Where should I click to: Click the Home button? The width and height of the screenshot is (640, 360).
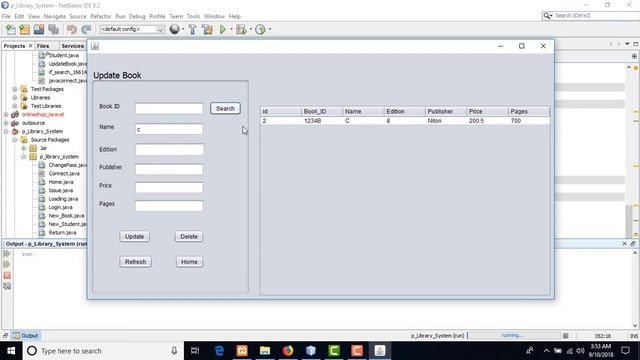click(189, 262)
